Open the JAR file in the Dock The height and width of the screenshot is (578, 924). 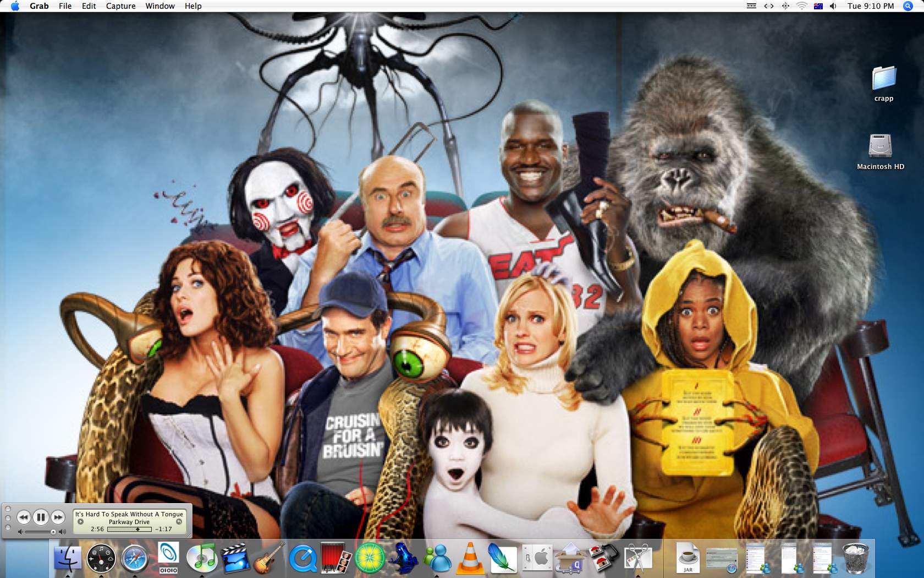688,558
